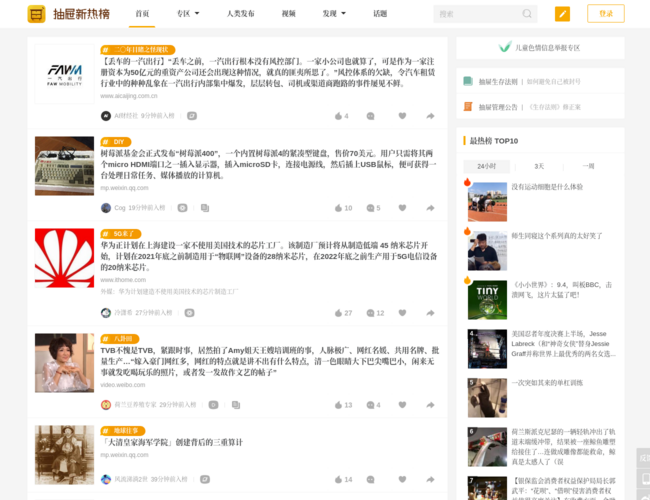Favorite the 华为芯片工厂 post
The width and height of the screenshot is (650, 500).
402,313
